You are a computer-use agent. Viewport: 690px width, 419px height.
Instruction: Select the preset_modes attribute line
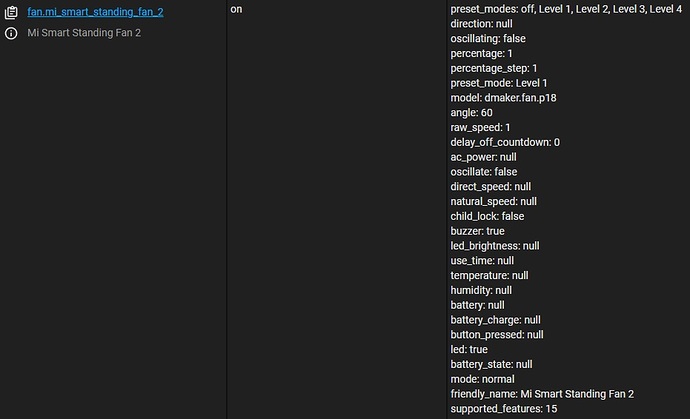point(566,9)
